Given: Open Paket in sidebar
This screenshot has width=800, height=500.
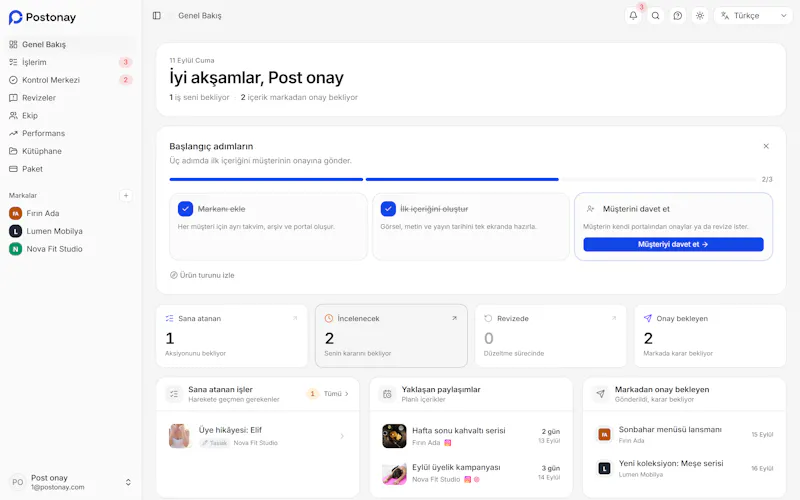Looking at the screenshot, I should (70, 169).
